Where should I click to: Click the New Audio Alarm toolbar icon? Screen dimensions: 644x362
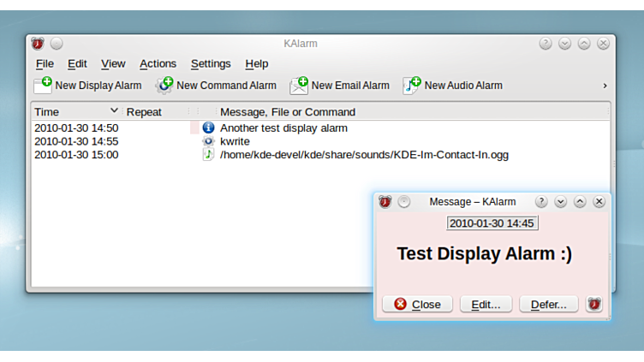(x=412, y=86)
